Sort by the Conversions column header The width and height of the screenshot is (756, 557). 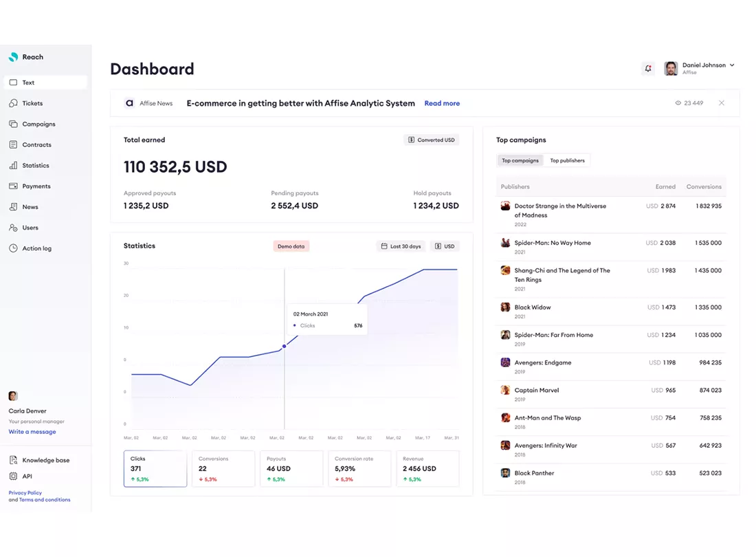[x=704, y=186]
